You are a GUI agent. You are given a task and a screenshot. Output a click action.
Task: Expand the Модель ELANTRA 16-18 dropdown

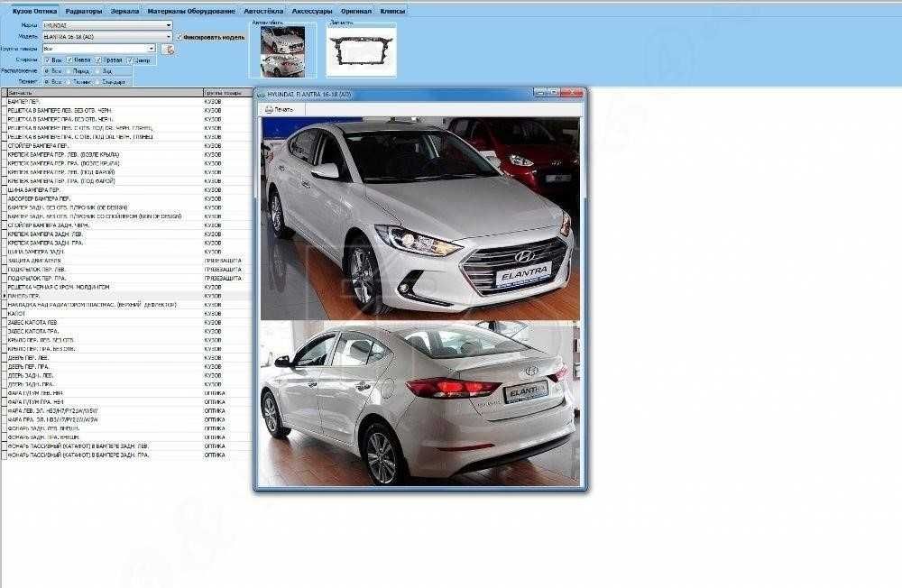168,37
